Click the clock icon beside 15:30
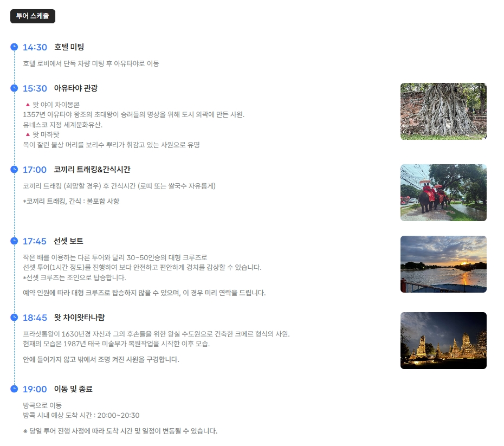This screenshot has height=446, width=504. (x=15, y=88)
